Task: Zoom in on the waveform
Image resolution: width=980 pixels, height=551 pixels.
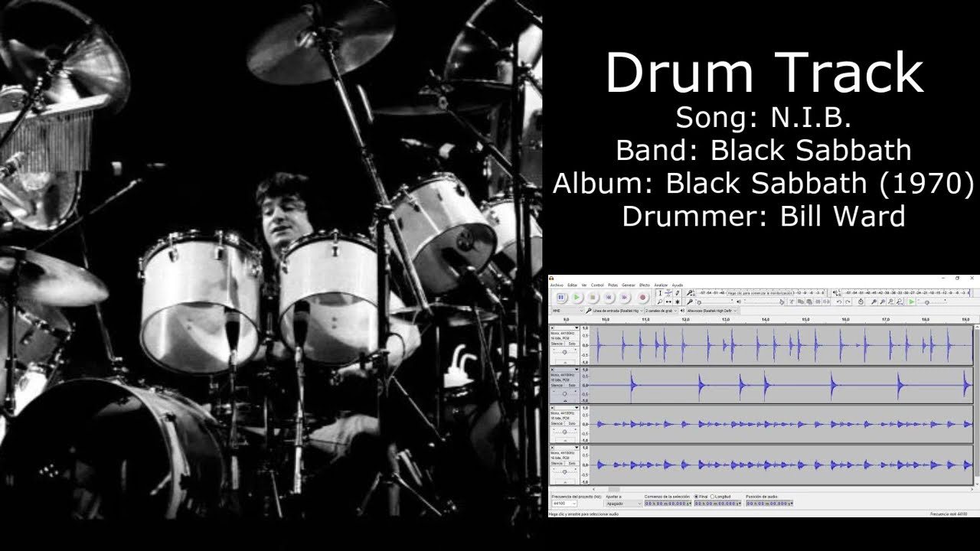Action: pos(874,302)
